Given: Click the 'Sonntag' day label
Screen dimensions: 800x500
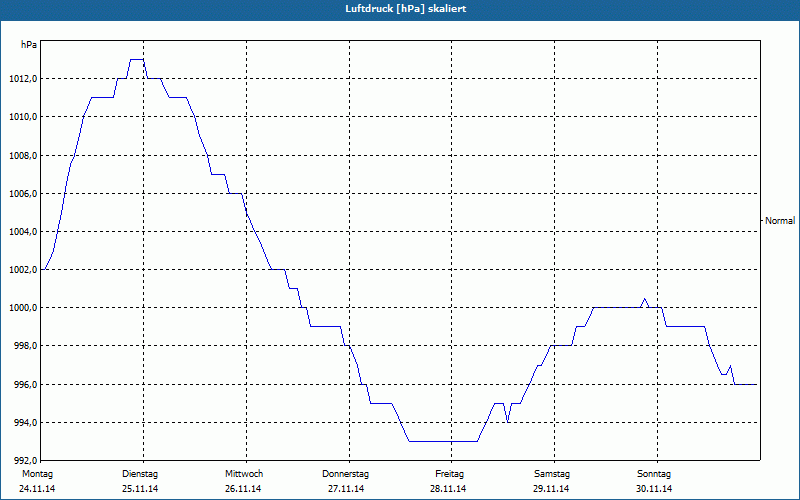Looking at the screenshot, I should click(x=654, y=474).
